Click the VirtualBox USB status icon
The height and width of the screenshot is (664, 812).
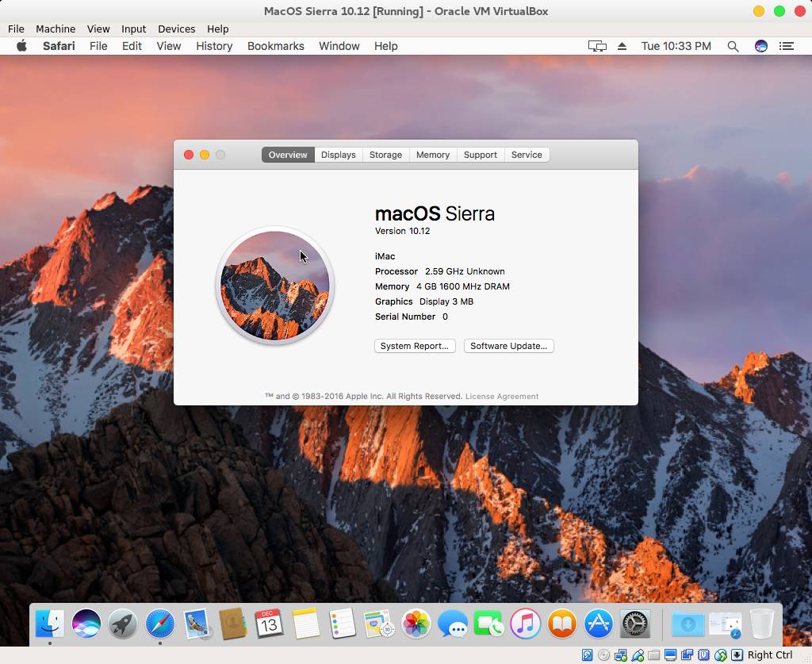638,655
